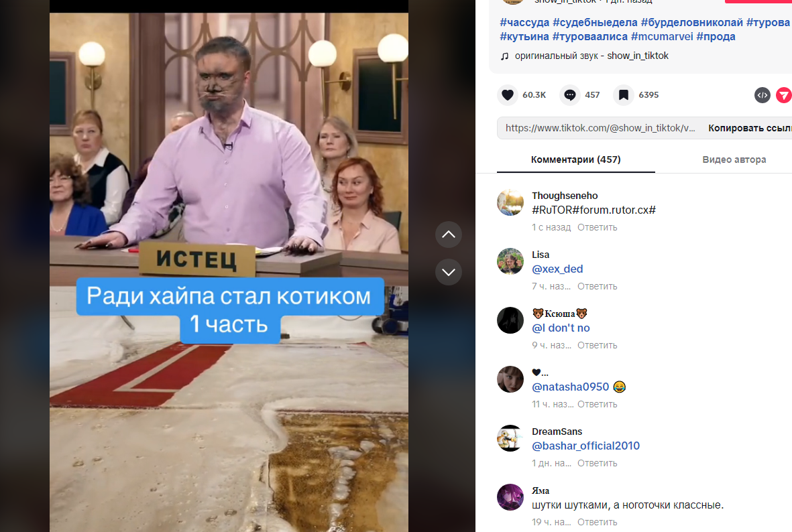Click the 1 с назад timestamp

click(551, 228)
